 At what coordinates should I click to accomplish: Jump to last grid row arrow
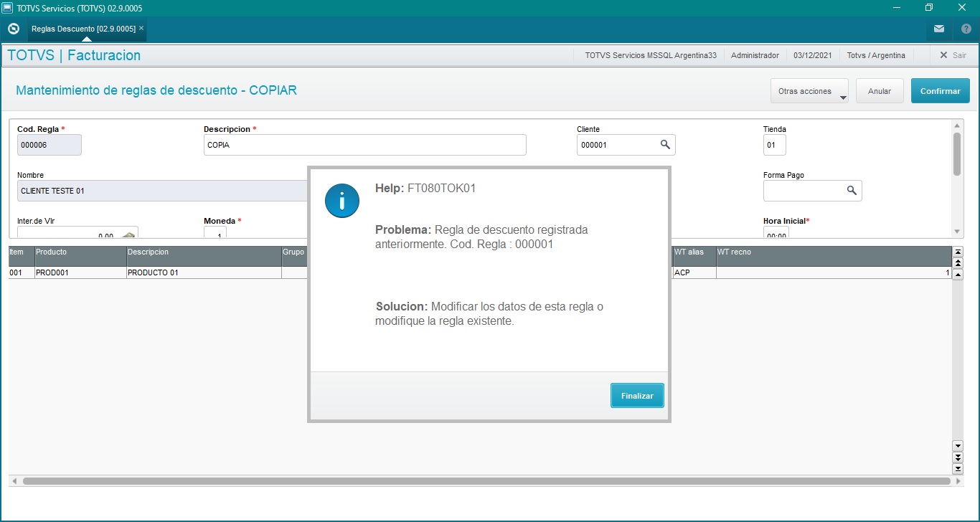[957, 469]
